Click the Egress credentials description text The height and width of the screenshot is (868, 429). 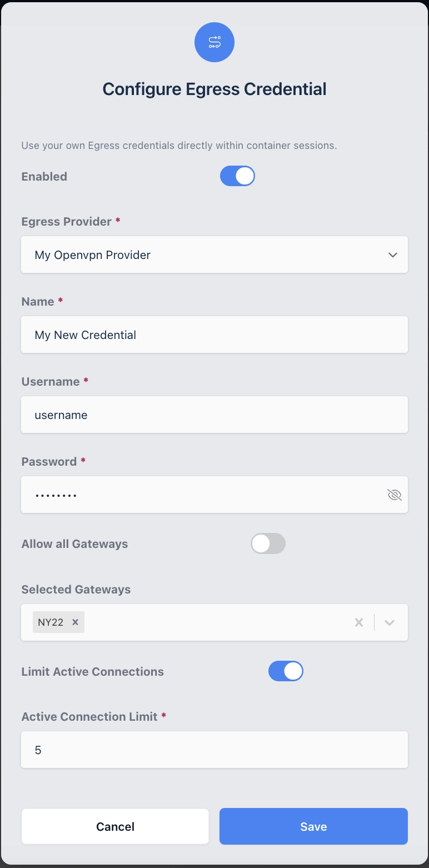(x=179, y=146)
